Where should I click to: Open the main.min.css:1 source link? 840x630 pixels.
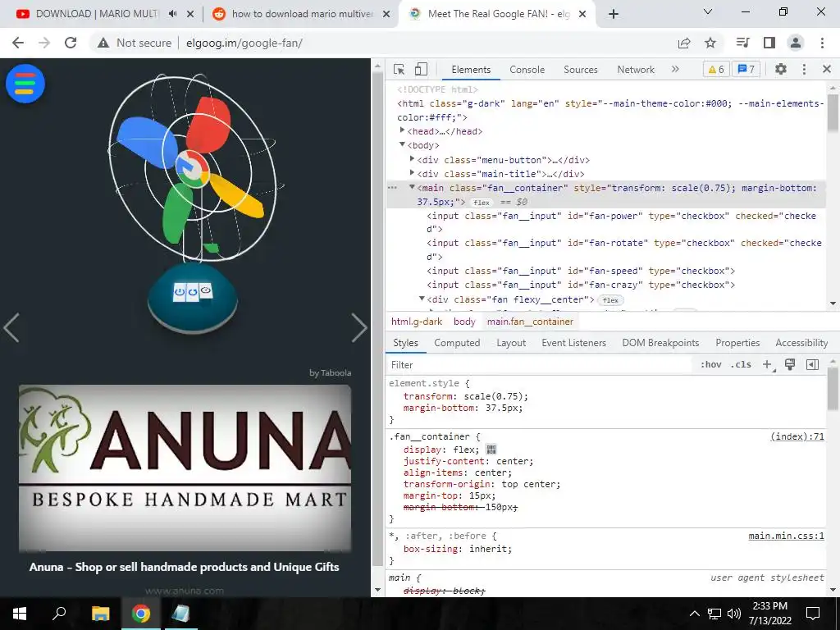click(x=787, y=536)
